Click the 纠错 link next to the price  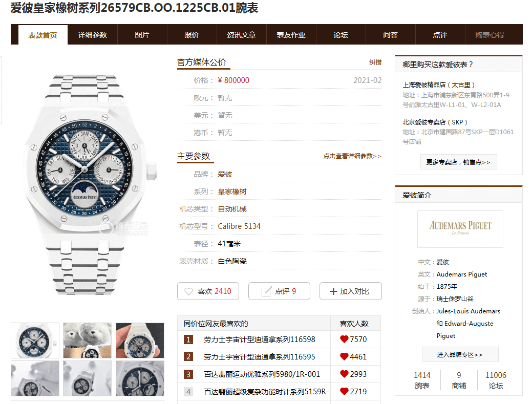[375, 62]
